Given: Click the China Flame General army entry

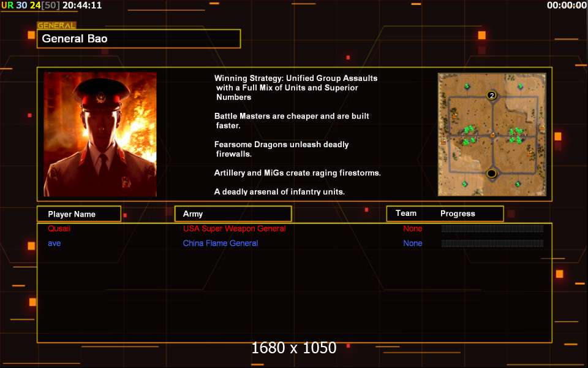Looking at the screenshot, I should click(x=221, y=243).
